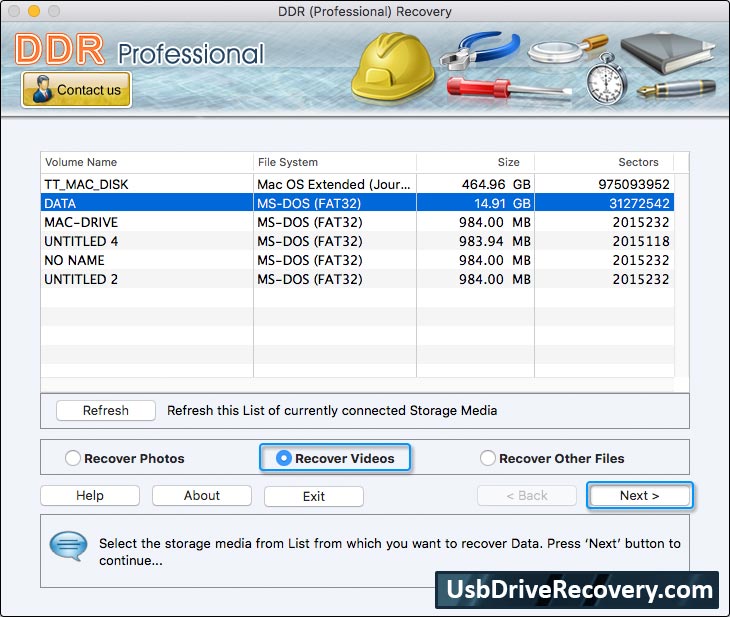Sort by File System column header

coord(335,162)
